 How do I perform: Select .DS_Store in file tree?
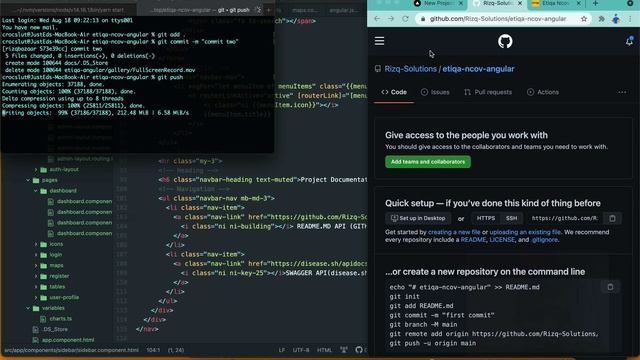coord(56,329)
